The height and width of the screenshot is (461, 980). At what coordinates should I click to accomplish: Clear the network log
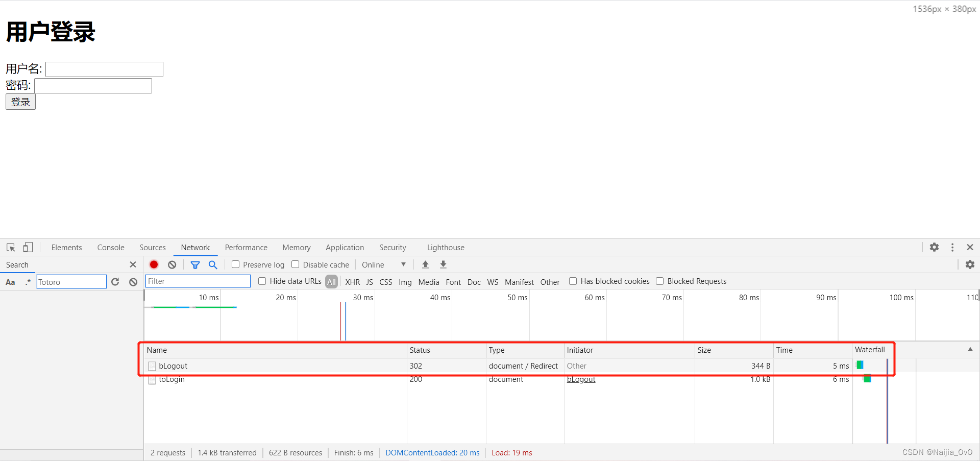point(172,264)
